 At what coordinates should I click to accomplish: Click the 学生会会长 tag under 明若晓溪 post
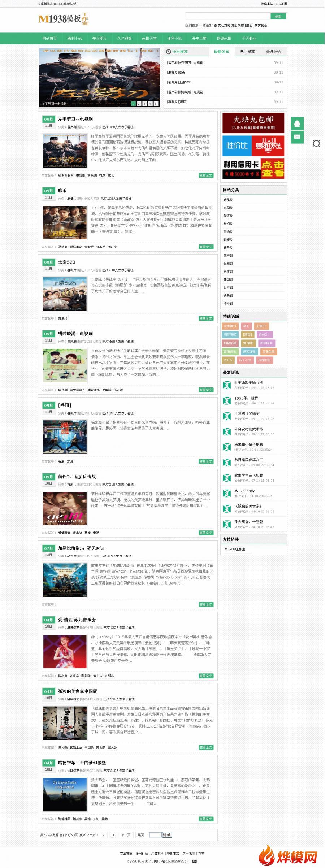77,390
